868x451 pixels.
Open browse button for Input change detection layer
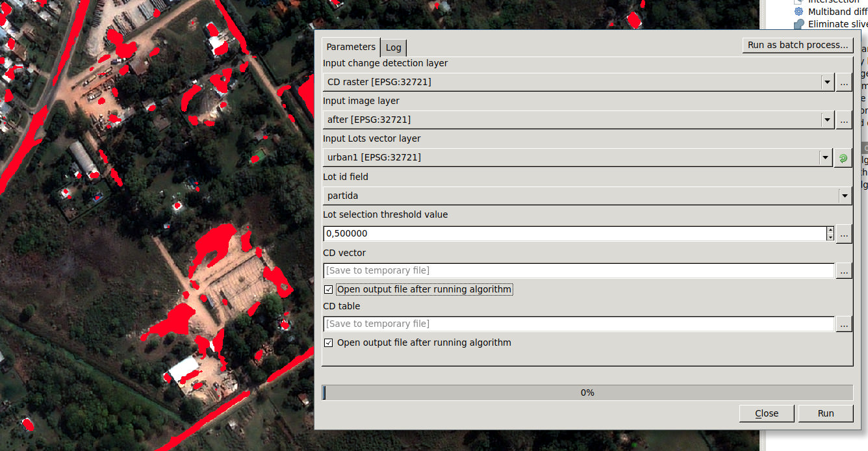click(843, 82)
